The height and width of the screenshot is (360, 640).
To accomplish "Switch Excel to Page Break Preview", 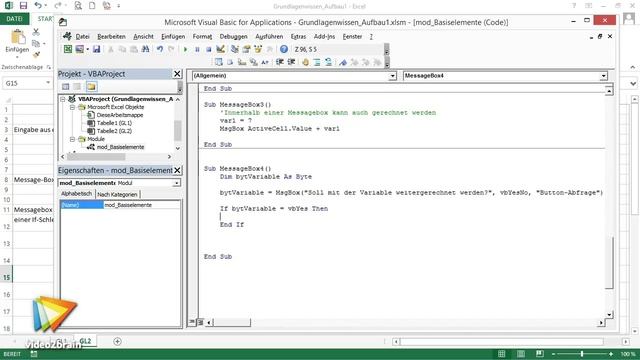I will click(540, 354).
